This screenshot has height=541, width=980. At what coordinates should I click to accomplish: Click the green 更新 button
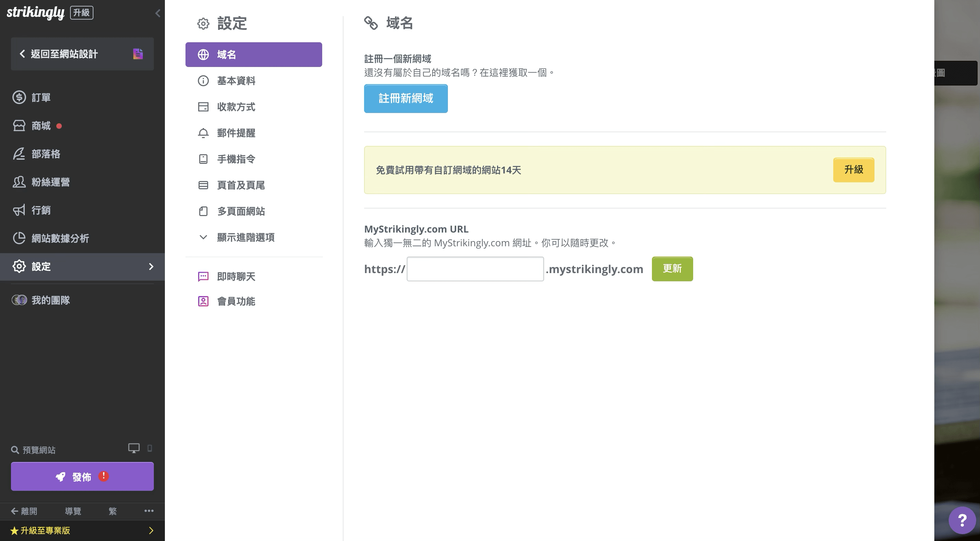coord(672,269)
